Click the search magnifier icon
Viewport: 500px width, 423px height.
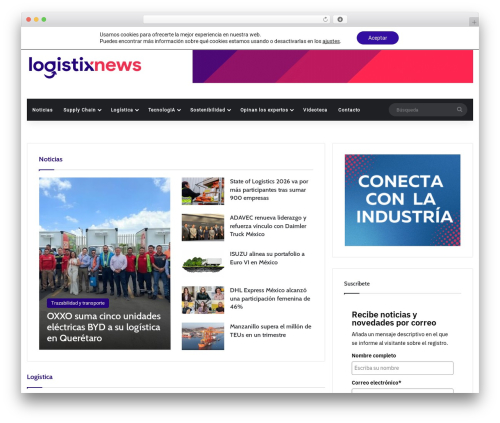click(459, 110)
